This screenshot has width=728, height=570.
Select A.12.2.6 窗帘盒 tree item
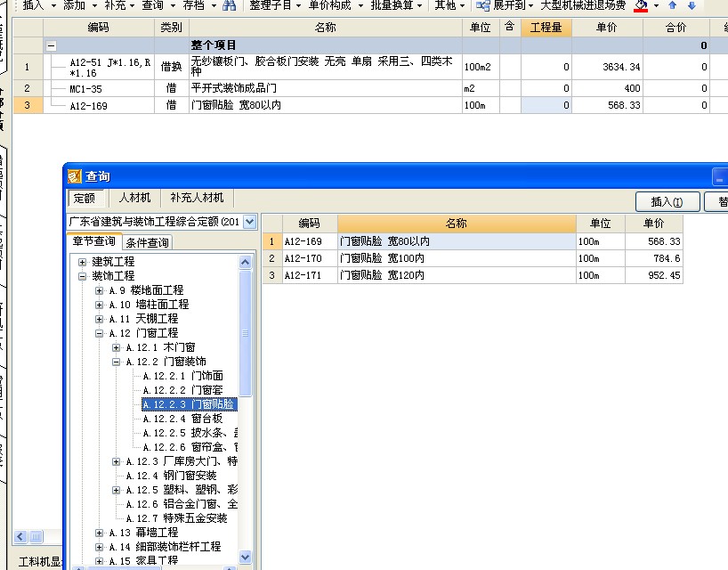click(190, 447)
